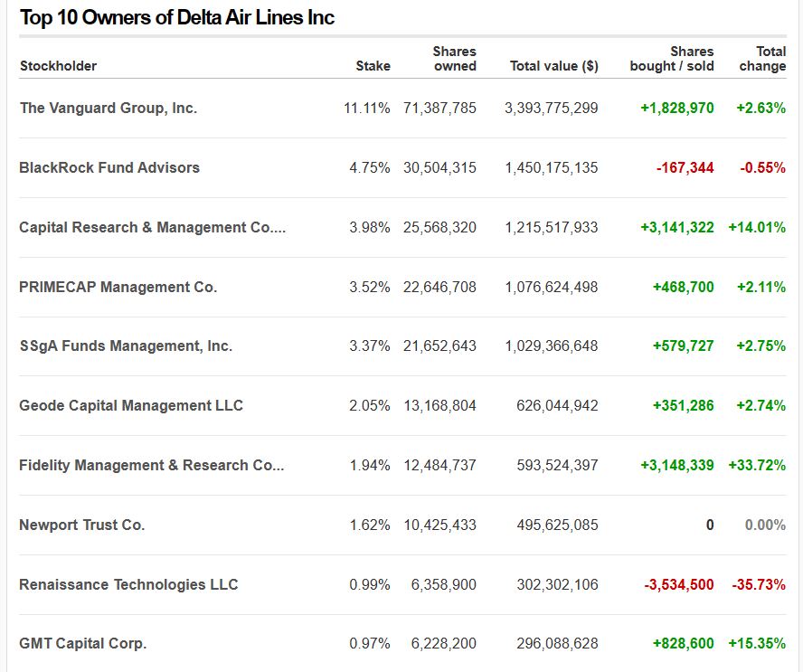The image size is (803, 672).
Task: Open Fidelity Management & Research Co link
Action: tap(152, 465)
